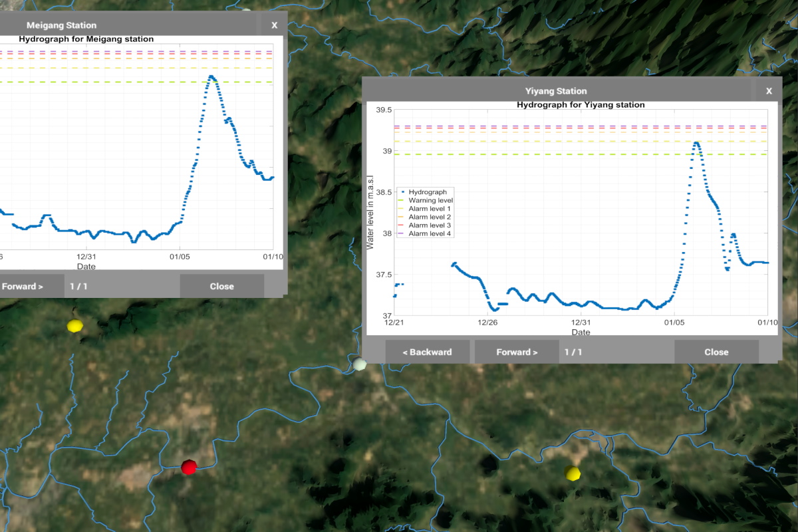The image size is (798, 532).
Task: Click the Warning level legend entry
Action: [430, 200]
